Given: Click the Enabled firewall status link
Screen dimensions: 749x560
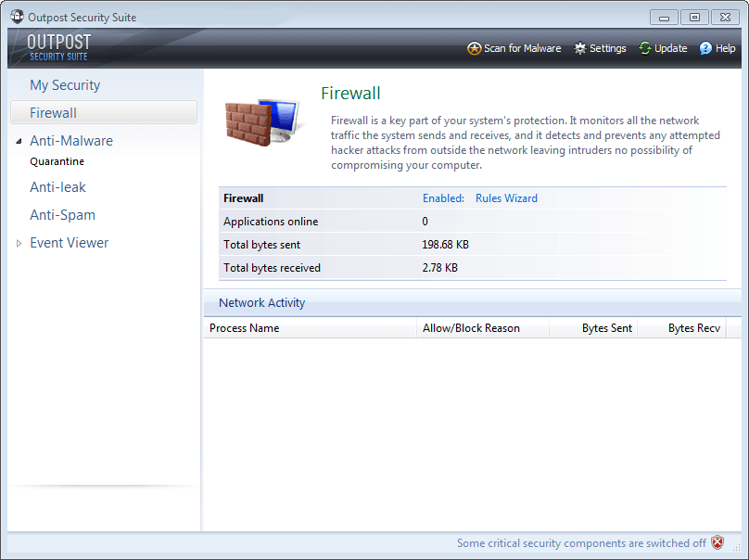Looking at the screenshot, I should coord(443,198).
